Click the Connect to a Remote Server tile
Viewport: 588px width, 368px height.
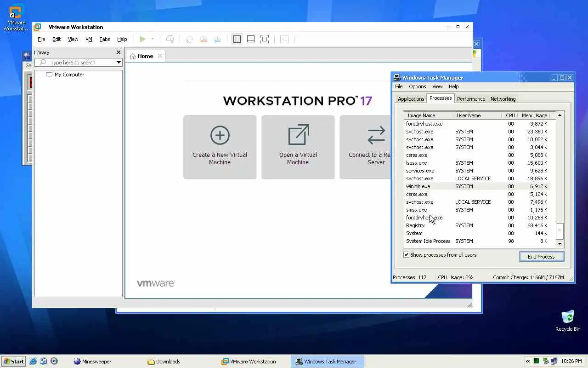[x=365, y=147]
